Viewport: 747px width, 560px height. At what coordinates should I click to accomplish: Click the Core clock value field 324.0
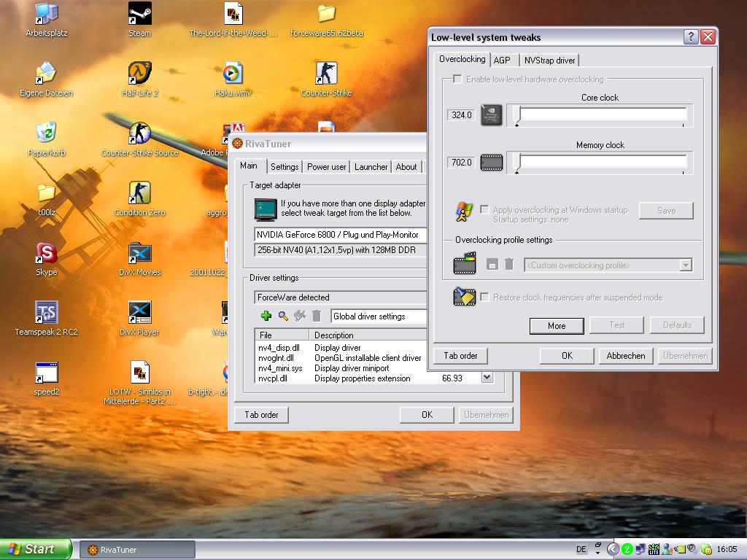(x=461, y=114)
